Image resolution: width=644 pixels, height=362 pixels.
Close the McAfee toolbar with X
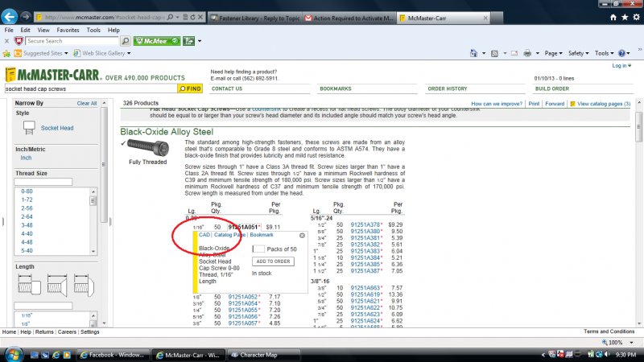[x=6, y=41]
